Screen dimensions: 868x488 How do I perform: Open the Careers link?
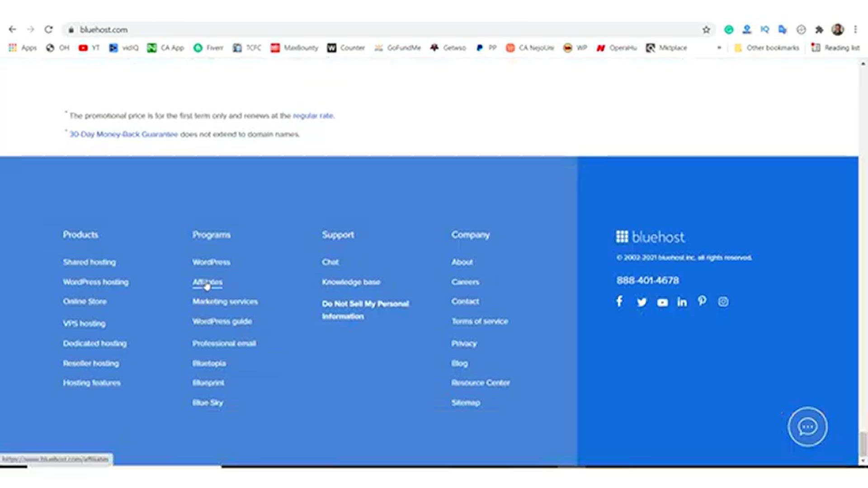tap(465, 282)
